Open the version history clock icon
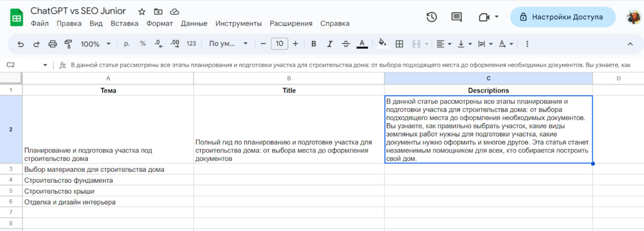Viewport: 644px width, 231px height. pyautogui.click(x=432, y=17)
